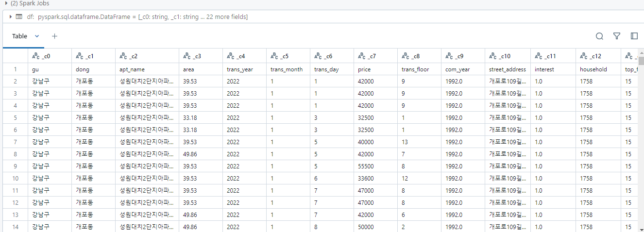Click the 'trans_year' cell
This screenshot has width=644, height=232.
coord(244,69)
